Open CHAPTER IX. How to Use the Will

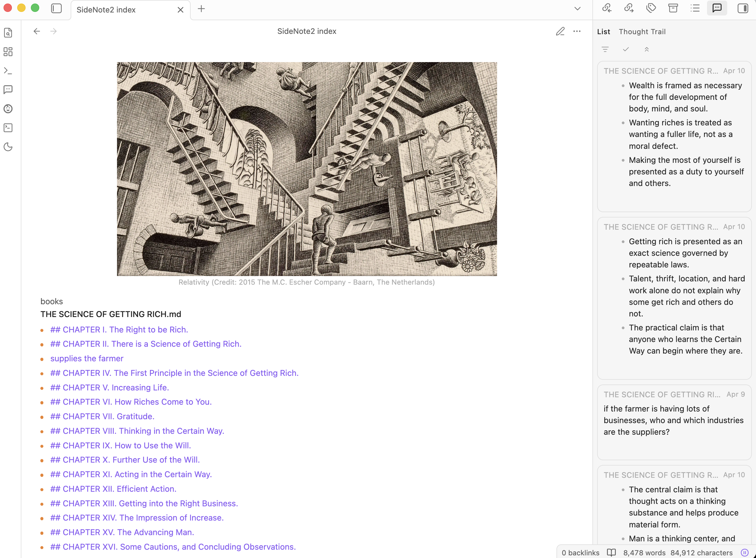coord(121,445)
